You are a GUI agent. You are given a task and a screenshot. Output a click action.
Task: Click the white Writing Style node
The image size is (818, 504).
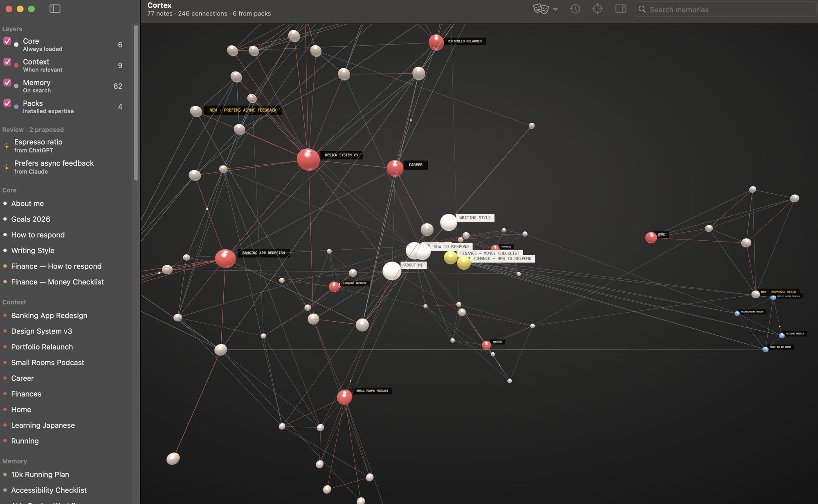(449, 222)
